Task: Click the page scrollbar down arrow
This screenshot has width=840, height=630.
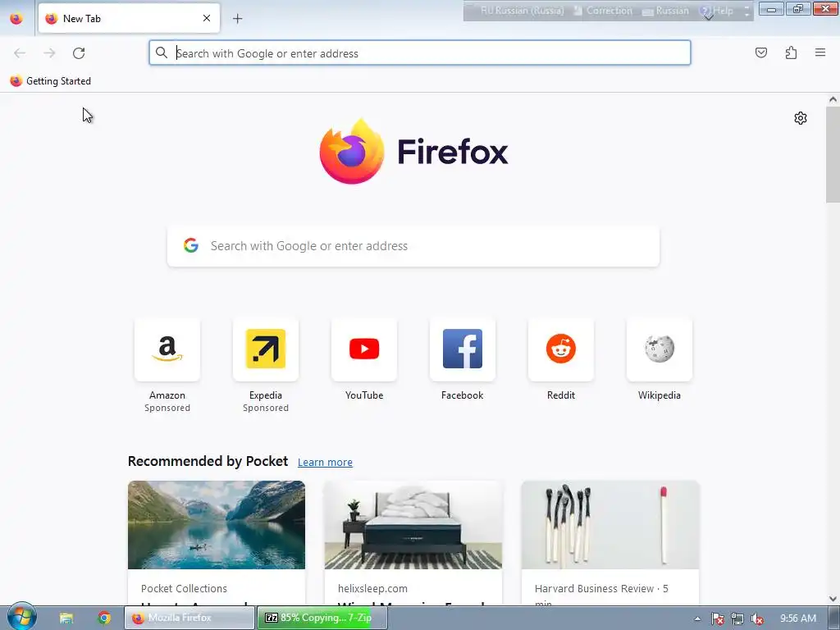Action: click(833, 599)
